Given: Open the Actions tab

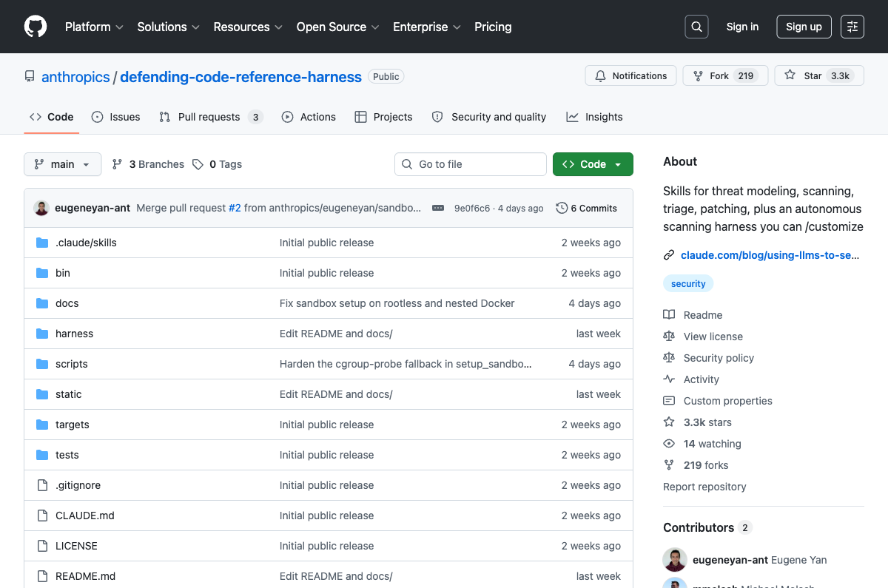Looking at the screenshot, I should [309, 117].
